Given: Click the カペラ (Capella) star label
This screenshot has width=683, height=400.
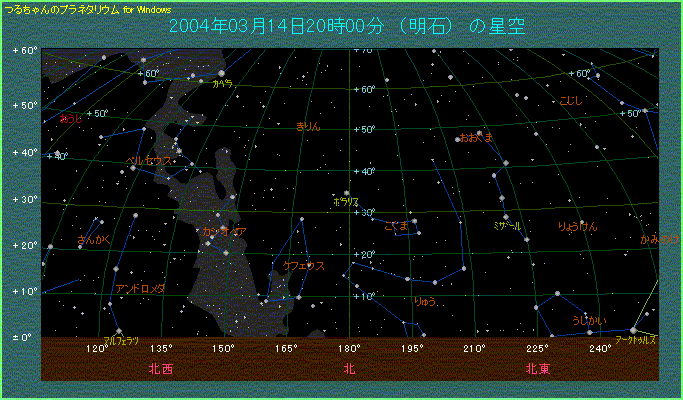Looking at the screenshot, I should pyautogui.click(x=222, y=84).
